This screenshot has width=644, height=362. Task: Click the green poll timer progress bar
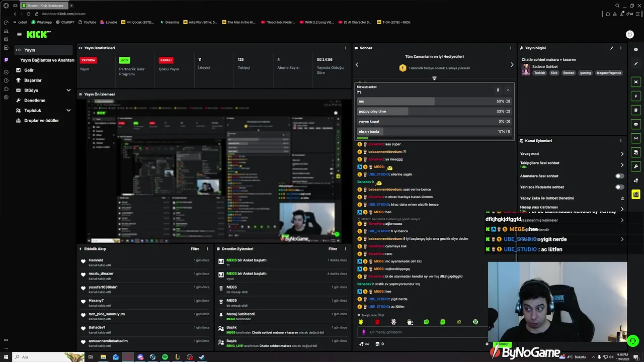click(362, 138)
